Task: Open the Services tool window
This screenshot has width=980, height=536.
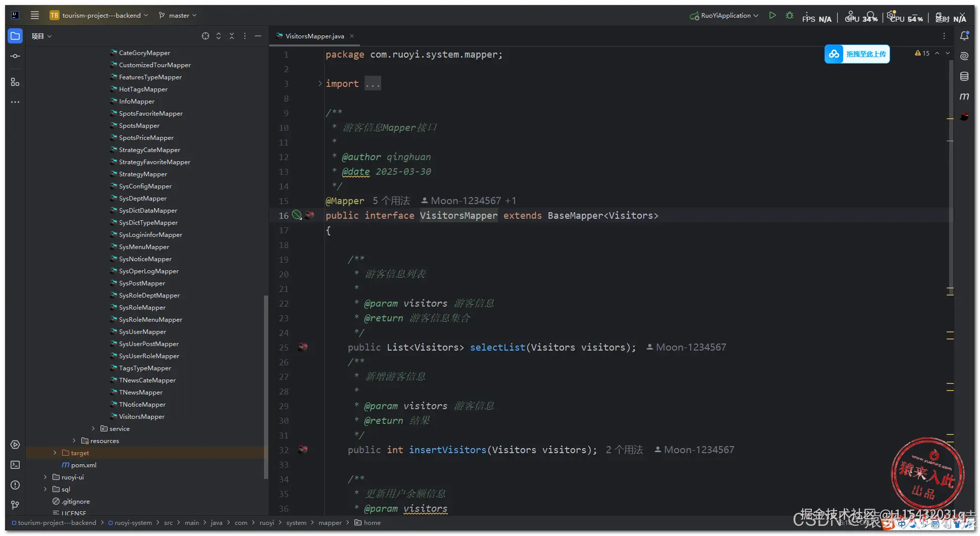Action: [15, 445]
